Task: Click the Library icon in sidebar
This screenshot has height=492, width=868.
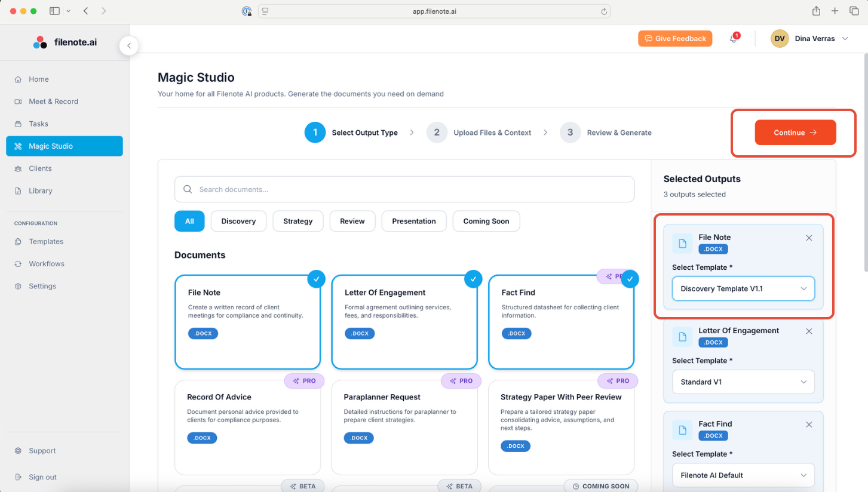Action: (x=18, y=191)
